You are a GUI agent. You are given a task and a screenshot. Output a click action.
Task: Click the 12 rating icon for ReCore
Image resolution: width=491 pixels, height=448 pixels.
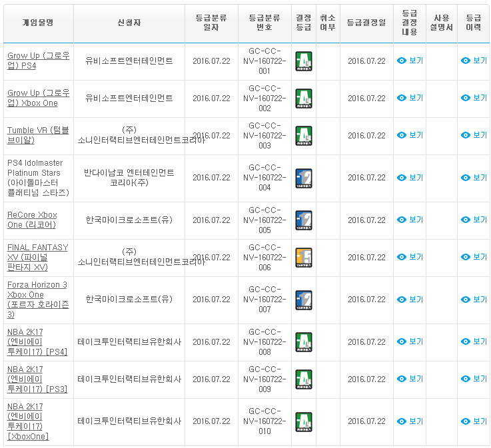click(x=303, y=220)
